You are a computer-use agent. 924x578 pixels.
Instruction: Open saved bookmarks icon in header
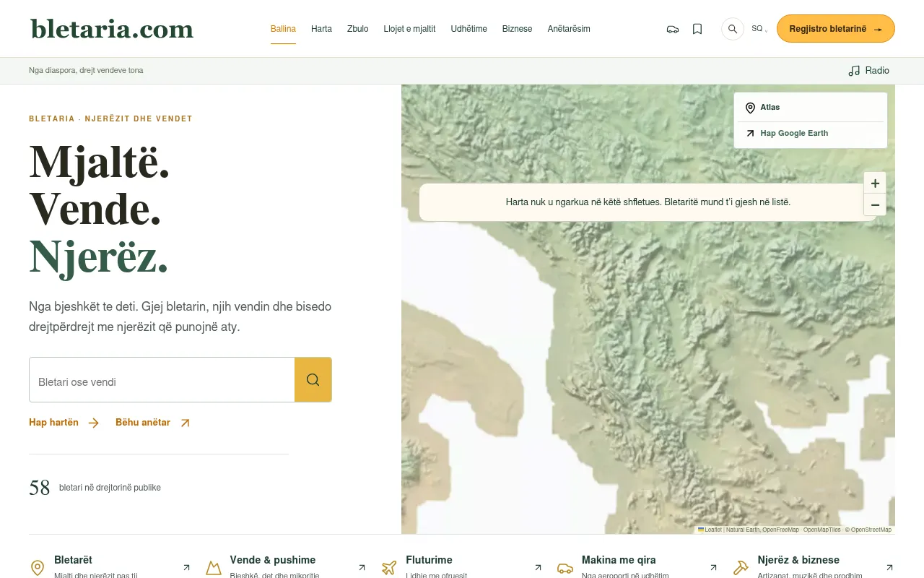[697, 29]
